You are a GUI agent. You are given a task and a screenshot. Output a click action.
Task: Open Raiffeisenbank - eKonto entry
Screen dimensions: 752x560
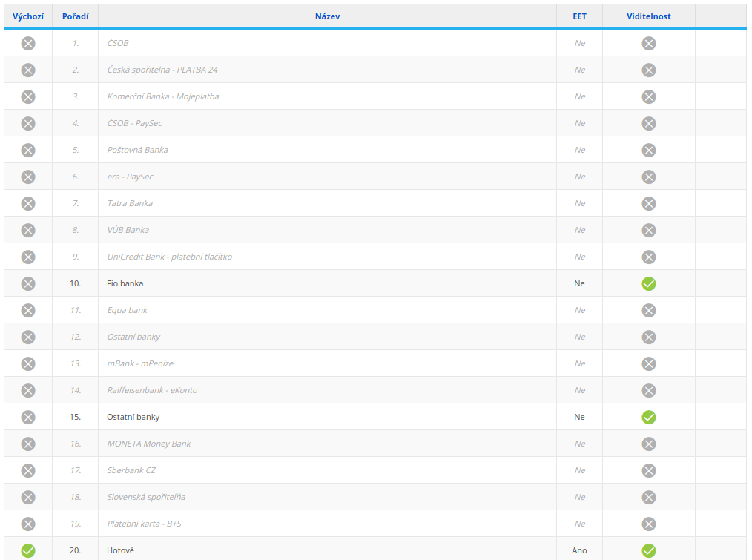(152, 390)
